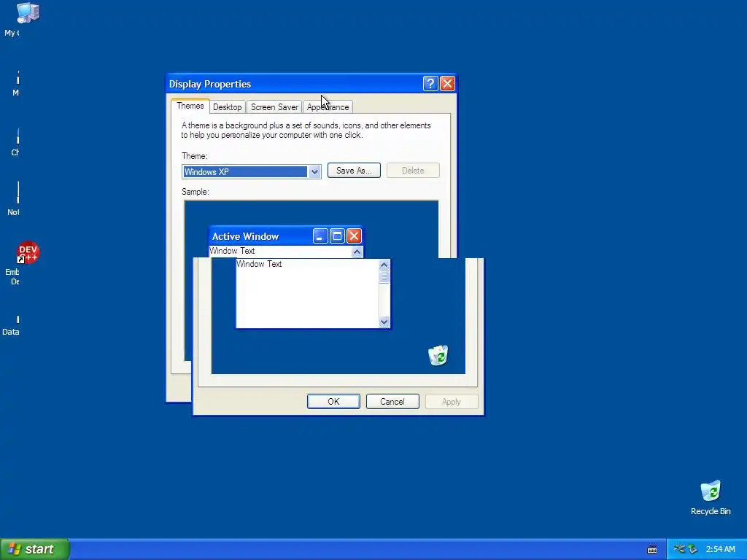Image resolution: width=747 pixels, height=560 pixels.
Task: Click Cancel in Display Properties
Action: 392,402
